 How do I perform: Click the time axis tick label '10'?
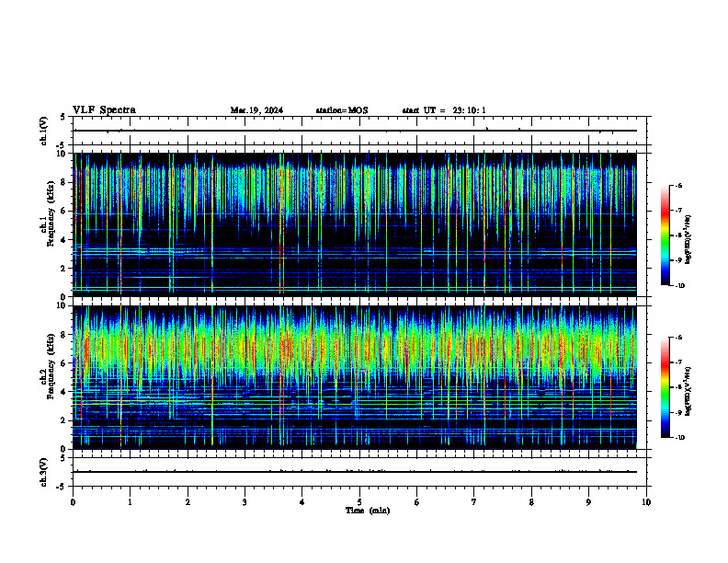tap(646, 502)
